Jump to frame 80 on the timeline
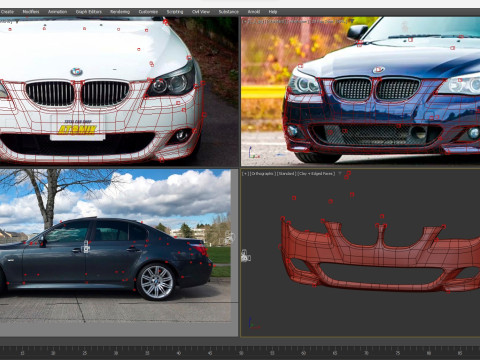Viewport: 480px width, 360px height. (x=429, y=353)
